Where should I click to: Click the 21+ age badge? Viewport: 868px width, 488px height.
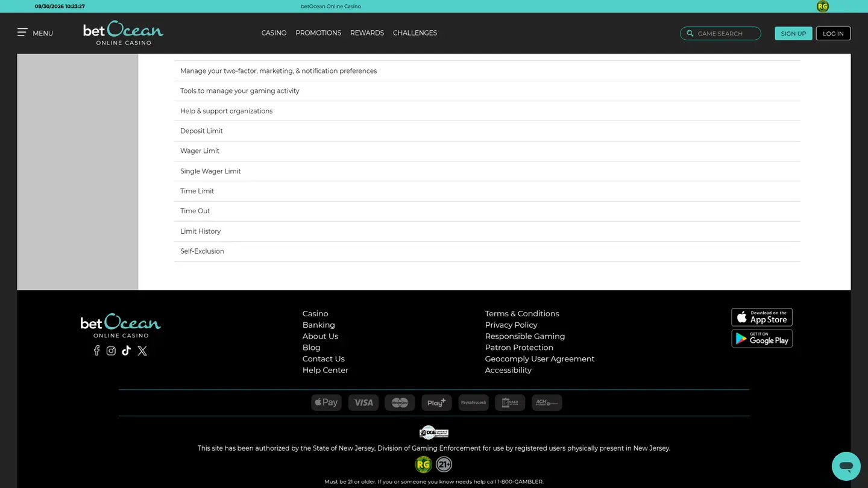tap(444, 465)
